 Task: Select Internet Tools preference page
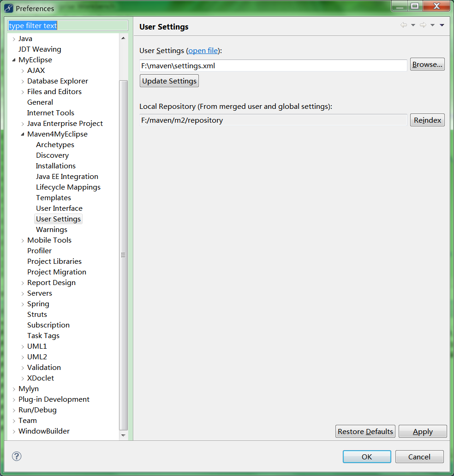(50, 113)
